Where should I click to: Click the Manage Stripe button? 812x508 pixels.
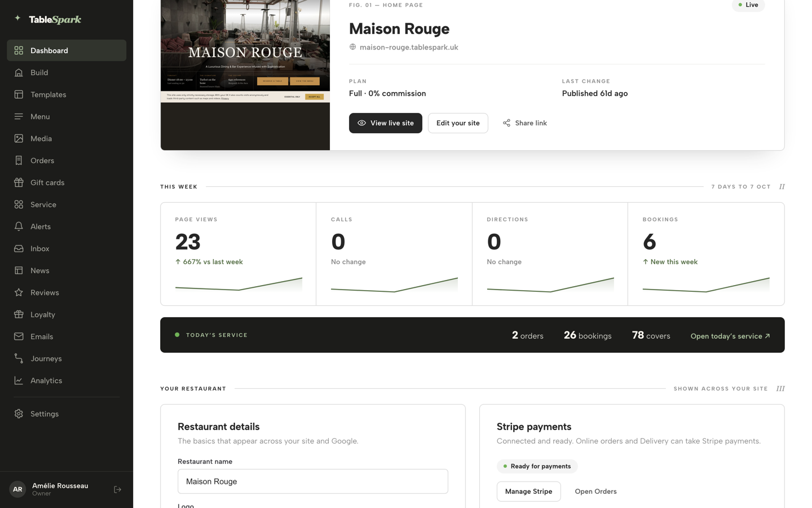coord(528,492)
